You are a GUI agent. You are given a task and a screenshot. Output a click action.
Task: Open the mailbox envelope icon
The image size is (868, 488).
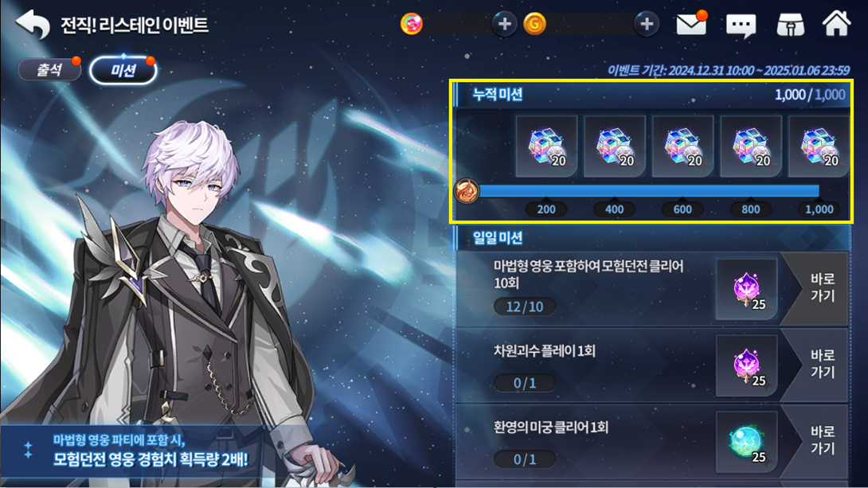691,25
